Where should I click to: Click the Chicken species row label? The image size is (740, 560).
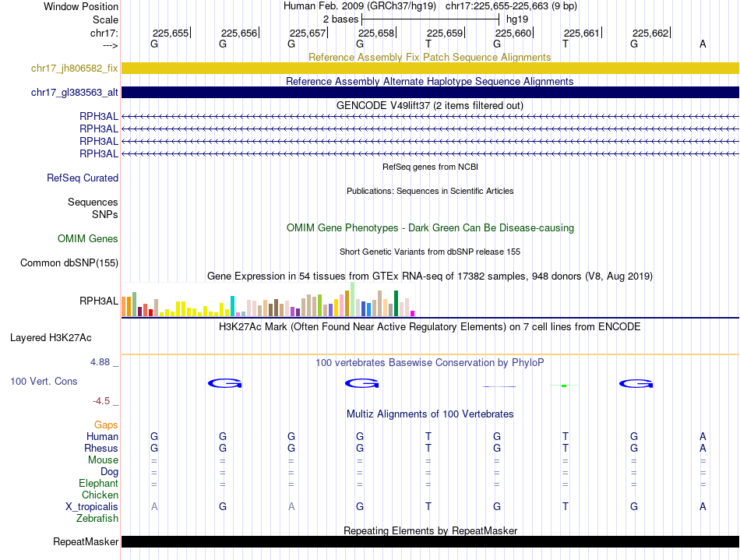pyautogui.click(x=100, y=495)
